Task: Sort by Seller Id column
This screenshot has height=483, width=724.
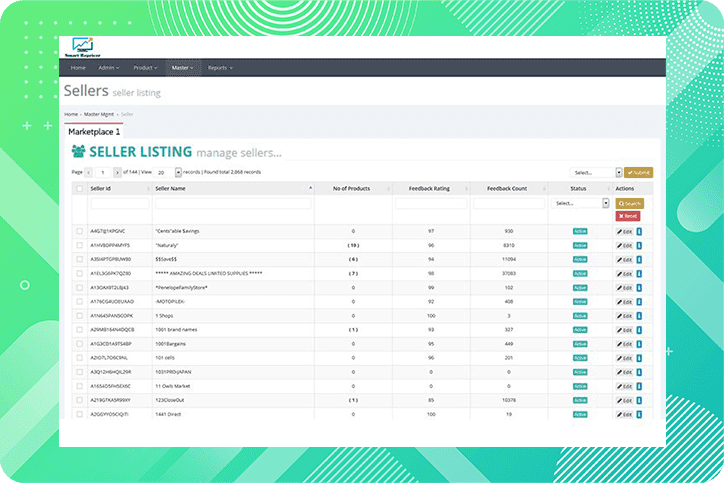Action: point(120,188)
